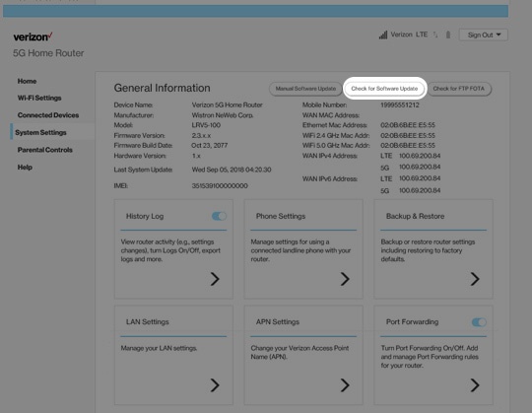Click Manual Software Update button
532x413 pixels.
tap(305, 89)
